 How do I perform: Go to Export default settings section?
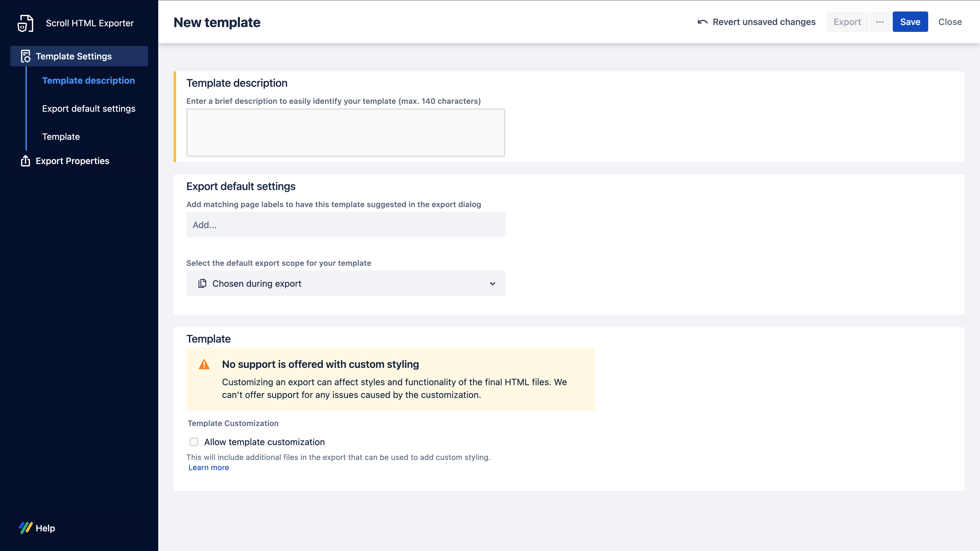click(x=89, y=109)
